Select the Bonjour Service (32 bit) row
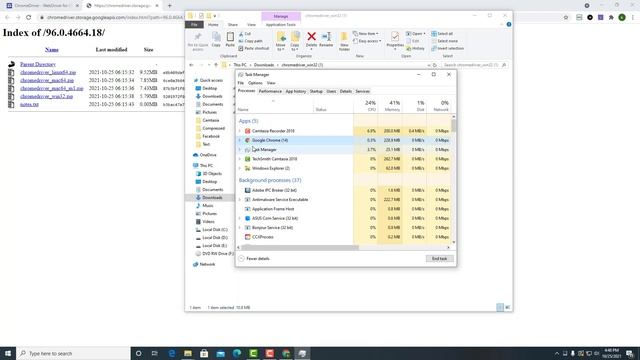The image size is (640, 360). tap(344, 227)
